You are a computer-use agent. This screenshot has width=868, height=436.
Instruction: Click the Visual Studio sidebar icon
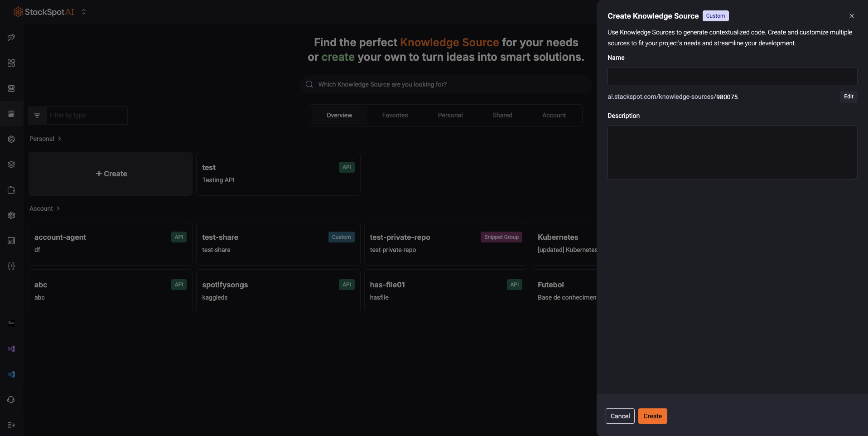pos(11,349)
